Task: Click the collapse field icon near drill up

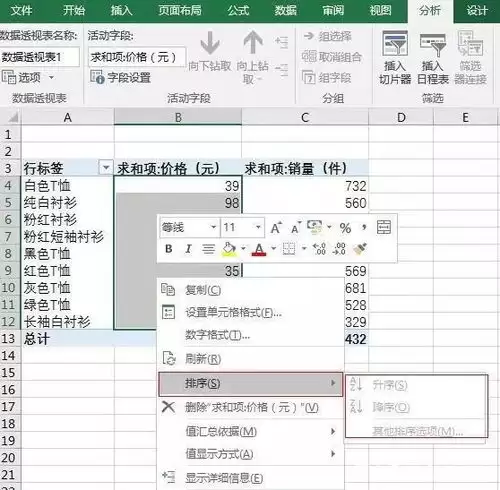Action: coord(282,70)
